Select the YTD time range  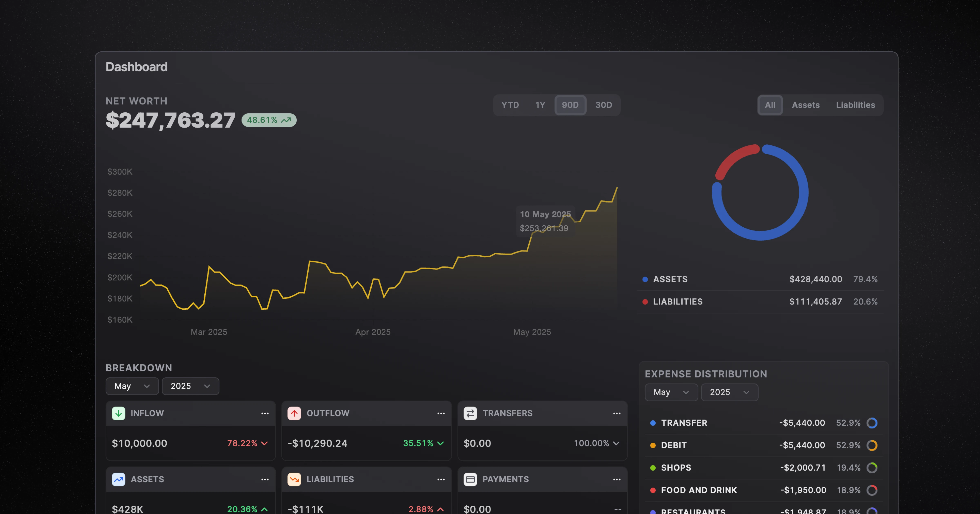pos(510,105)
